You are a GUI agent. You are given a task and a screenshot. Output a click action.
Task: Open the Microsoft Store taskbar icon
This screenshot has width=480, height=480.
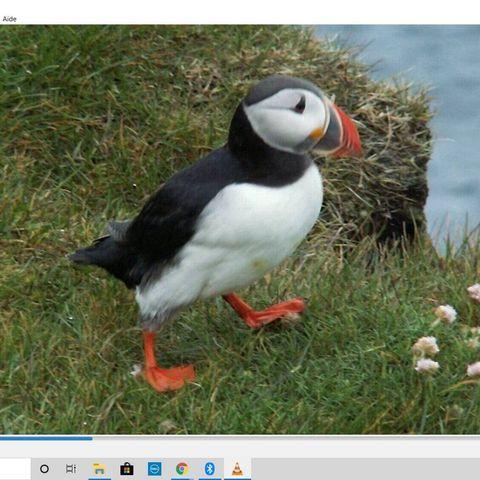click(127, 469)
